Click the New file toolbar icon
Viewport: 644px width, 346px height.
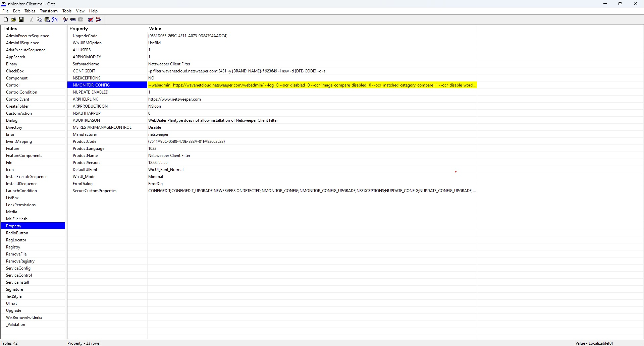point(6,20)
